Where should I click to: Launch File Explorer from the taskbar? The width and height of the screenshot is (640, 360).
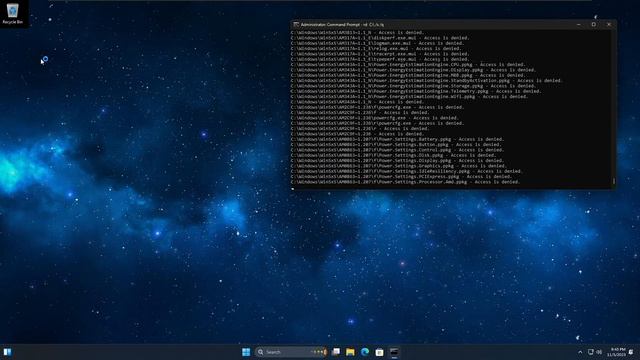coord(350,352)
